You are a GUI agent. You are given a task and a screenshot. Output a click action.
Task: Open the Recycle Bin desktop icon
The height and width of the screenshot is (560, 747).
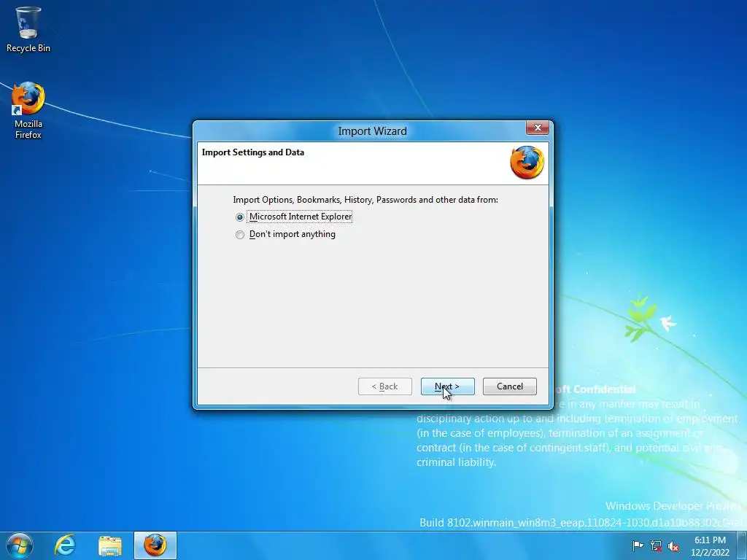pos(28,29)
